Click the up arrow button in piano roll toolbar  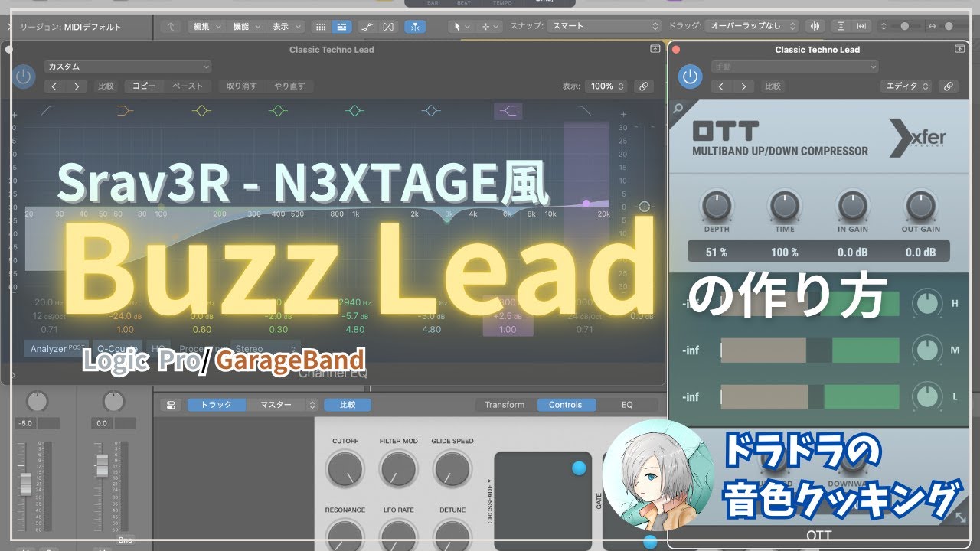(x=170, y=26)
